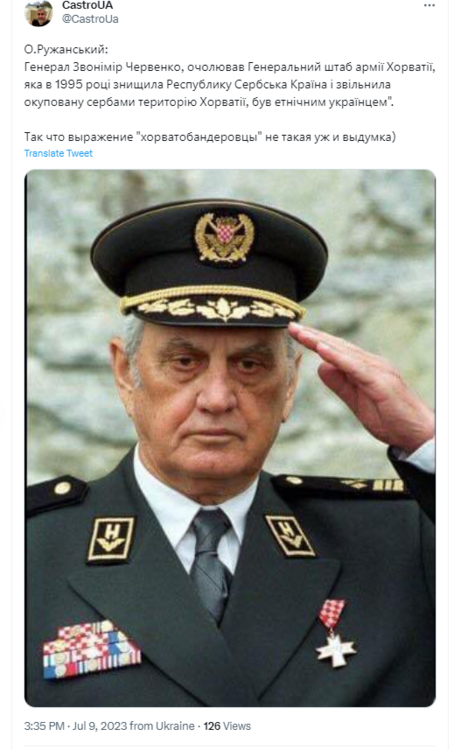Click the line starting 'Генерал Звонімір Червенко'
Screen dimensions: 454x750
pos(230,66)
